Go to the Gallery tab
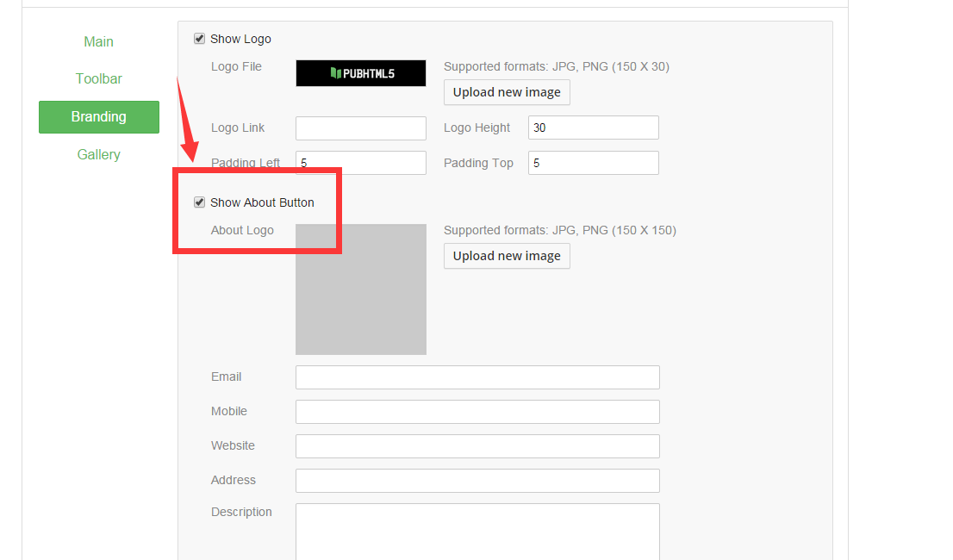953x560 pixels. pyautogui.click(x=98, y=155)
